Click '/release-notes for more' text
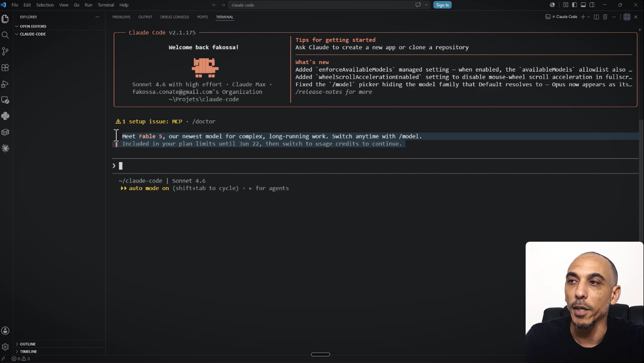This screenshot has width=644, height=363. tap(334, 92)
